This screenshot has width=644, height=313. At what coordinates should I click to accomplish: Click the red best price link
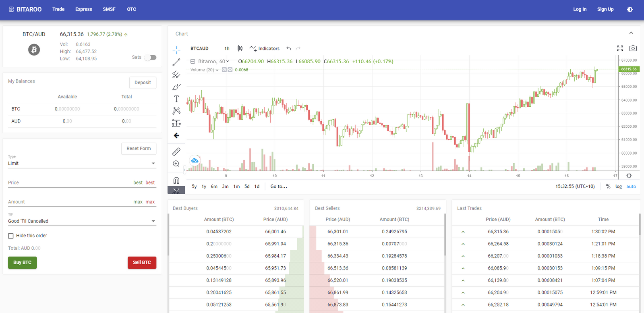click(x=150, y=182)
